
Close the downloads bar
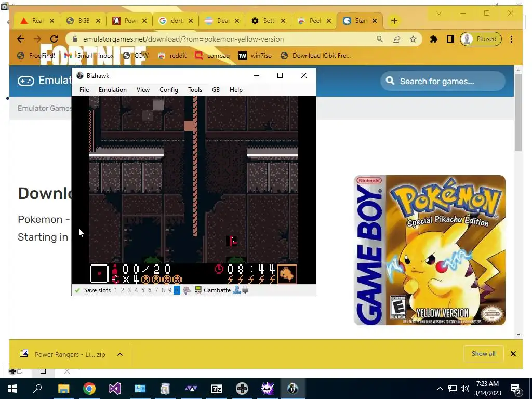tap(513, 354)
